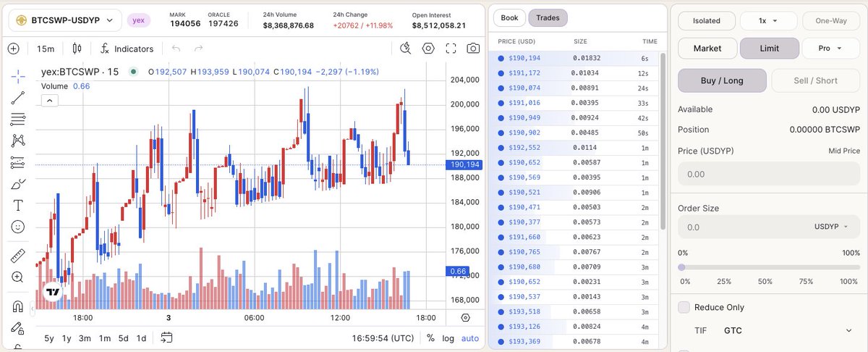868x352 pixels.
Task: Open chart time zone settings gear icon
Action: coord(465,317)
